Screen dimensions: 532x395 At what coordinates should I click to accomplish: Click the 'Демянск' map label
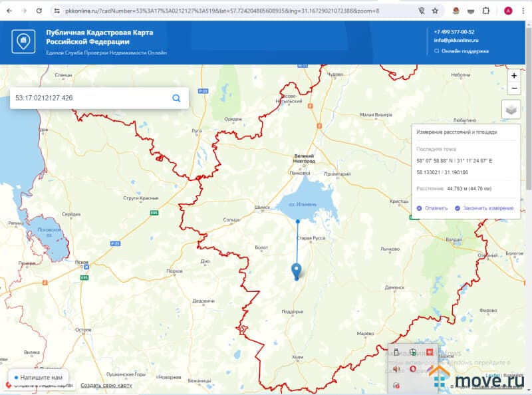(x=394, y=287)
